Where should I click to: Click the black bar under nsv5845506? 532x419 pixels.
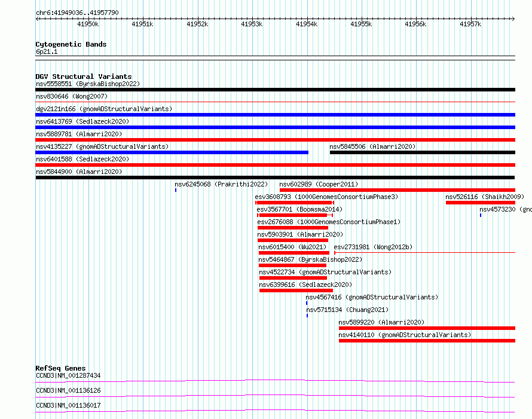423,152
